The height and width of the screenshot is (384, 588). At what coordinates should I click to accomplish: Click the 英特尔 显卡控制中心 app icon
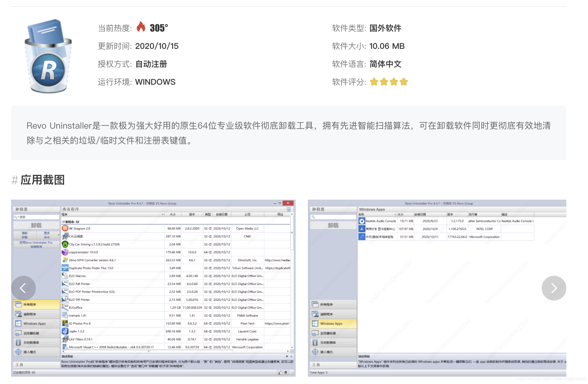coord(362,229)
